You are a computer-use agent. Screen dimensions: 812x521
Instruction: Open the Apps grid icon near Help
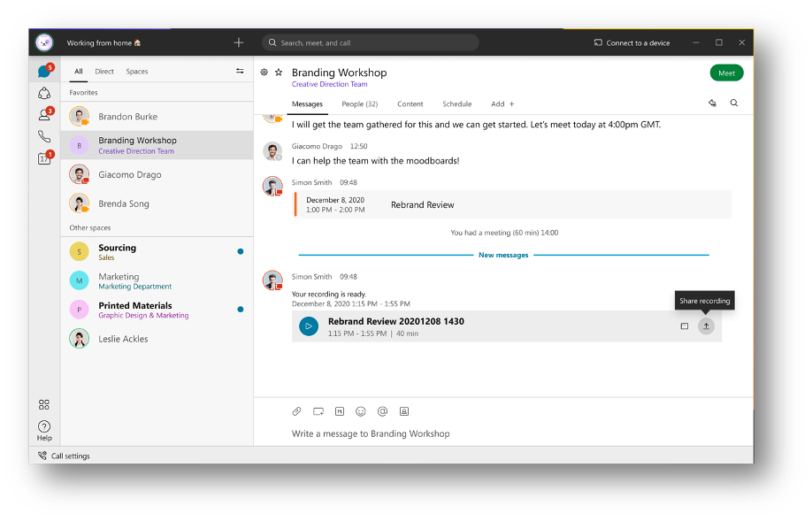[44, 404]
